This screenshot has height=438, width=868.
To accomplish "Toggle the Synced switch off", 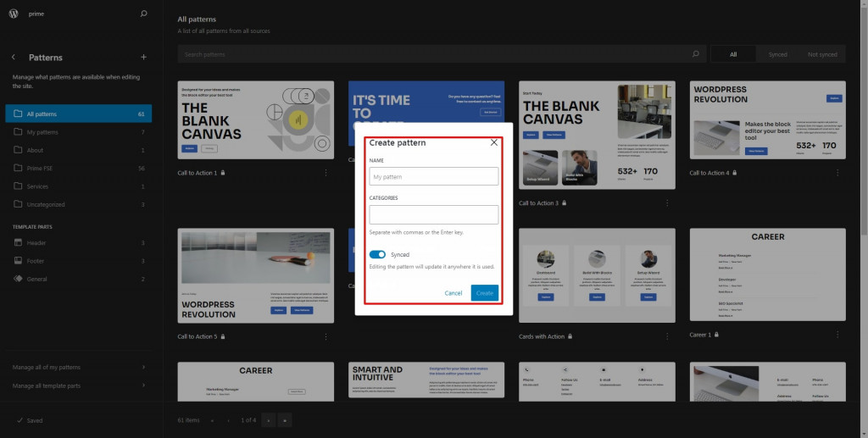I will point(377,254).
